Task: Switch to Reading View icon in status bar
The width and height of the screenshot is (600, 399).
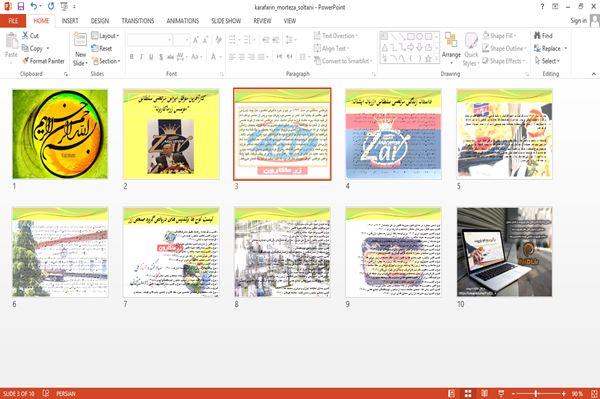Action: [x=484, y=393]
